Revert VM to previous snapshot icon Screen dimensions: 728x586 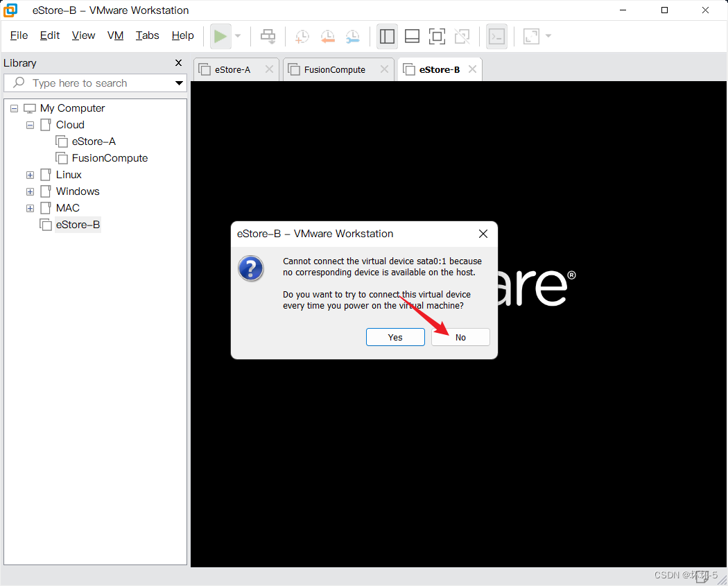tap(328, 36)
